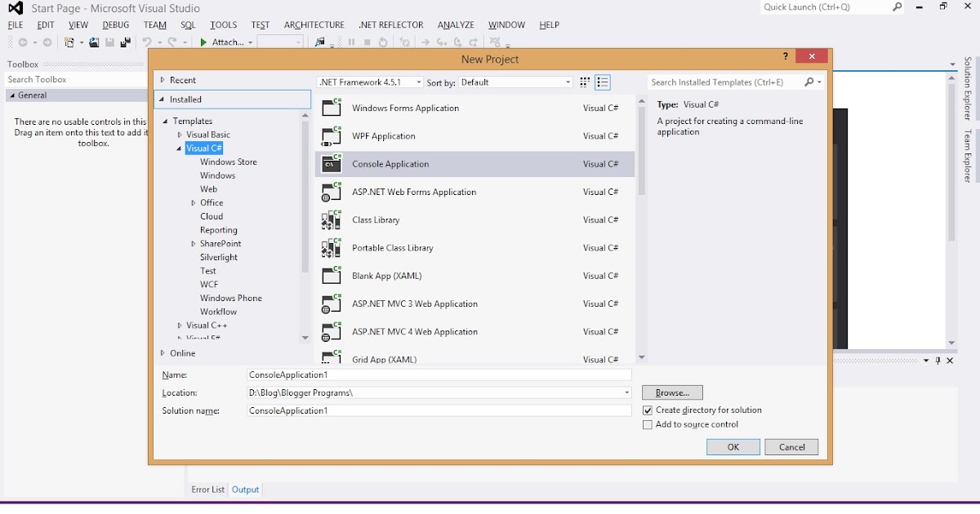Click the Navigate Forward toolbar icon
Screen dimensions: 980x514
click(x=47, y=42)
